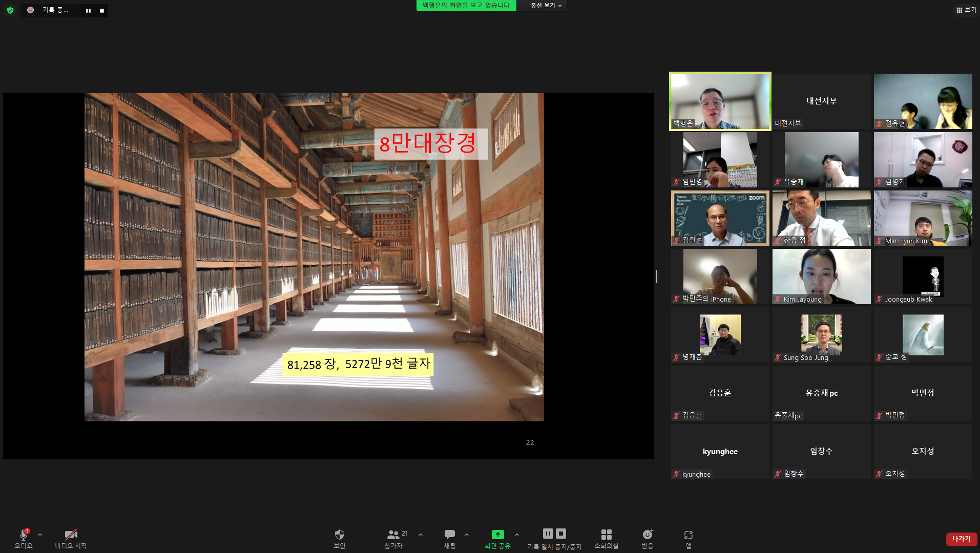
Task: Pause recording via bottom toolbar pause icon
Action: 548,534
